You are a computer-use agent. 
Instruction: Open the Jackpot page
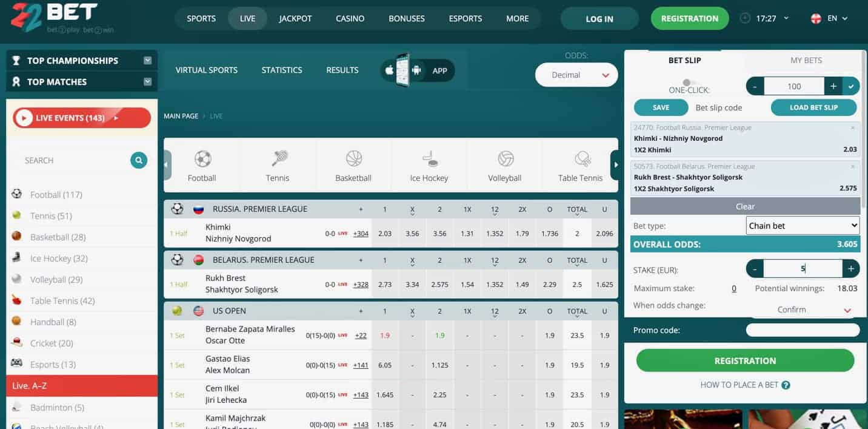coord(295,18)
